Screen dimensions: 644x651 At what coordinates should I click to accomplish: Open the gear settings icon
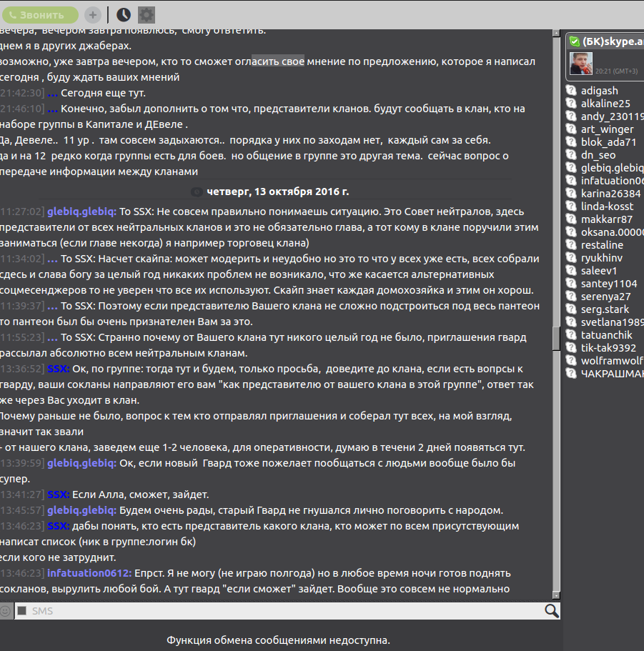146,15
